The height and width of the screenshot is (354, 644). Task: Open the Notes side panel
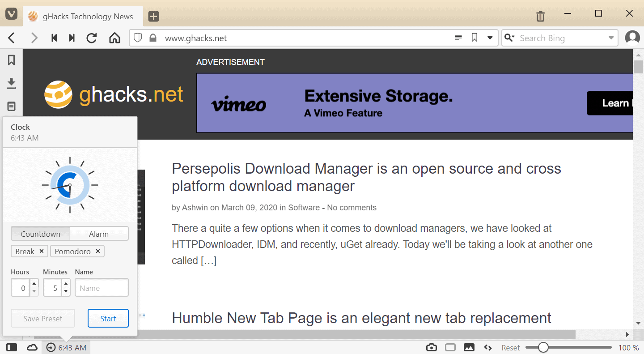(12, 107)
